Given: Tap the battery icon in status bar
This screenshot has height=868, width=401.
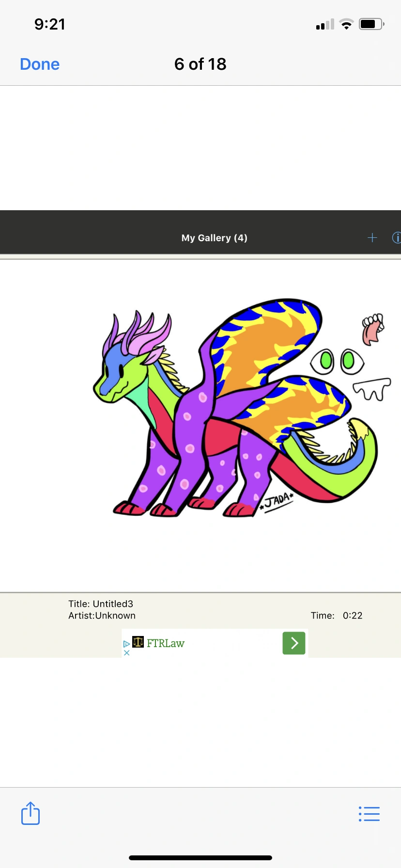Looking at the screenshot, I should pyautogui.click(x=371, y=24).
